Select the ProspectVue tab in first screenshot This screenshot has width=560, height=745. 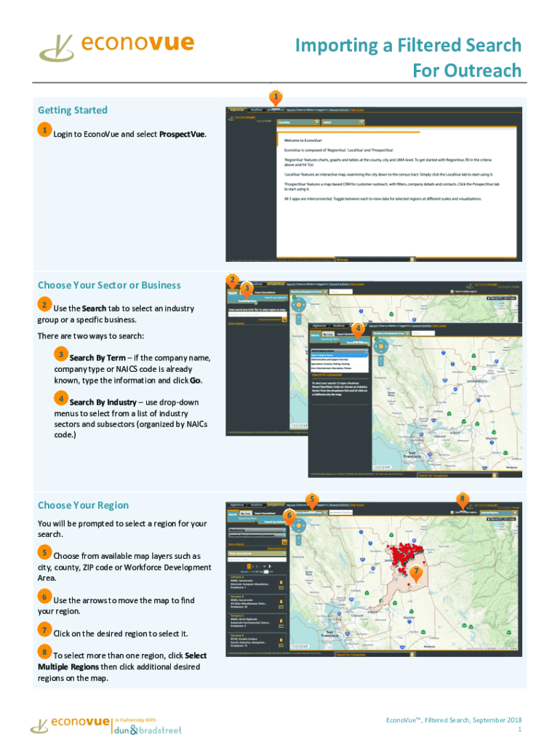(279, 110)
